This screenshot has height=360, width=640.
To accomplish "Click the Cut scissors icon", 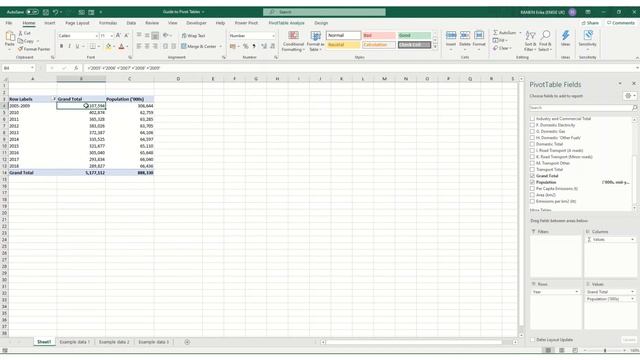I will pos(20,33).
